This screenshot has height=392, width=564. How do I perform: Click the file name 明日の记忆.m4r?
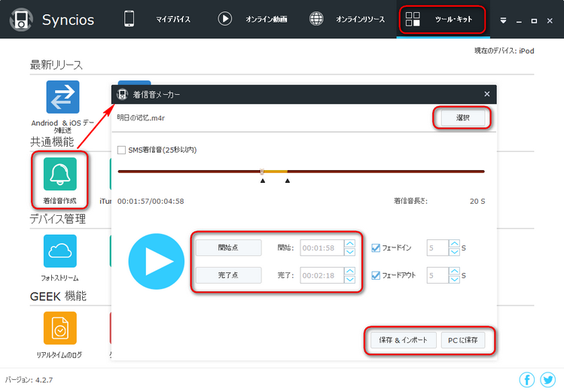pos(141,118)
